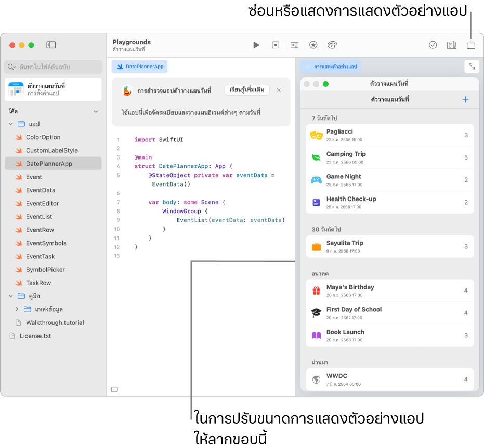484x448 pixels.
Task: Click theater masks icon for Pagliacci
Action: [x=317, y=135]
